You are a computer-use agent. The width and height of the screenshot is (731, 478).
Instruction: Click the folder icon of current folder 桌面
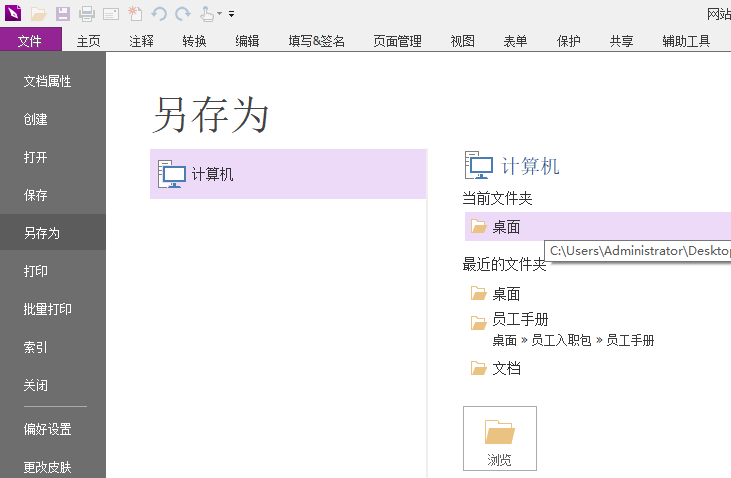click(x=478, y=227)
